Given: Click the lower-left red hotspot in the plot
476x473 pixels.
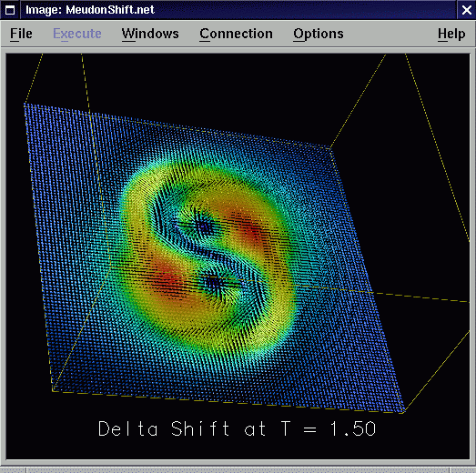Looking at the screenshot, I should 166,277.
